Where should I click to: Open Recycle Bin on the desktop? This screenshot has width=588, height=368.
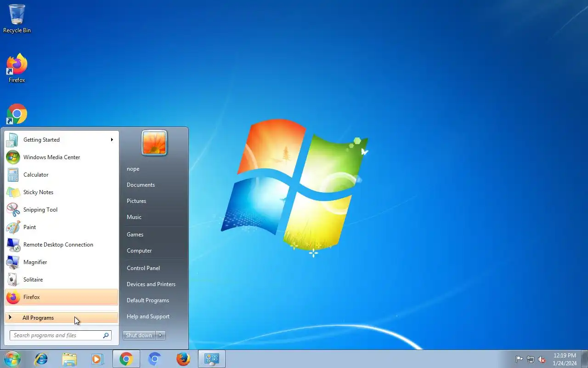[17, 18]
